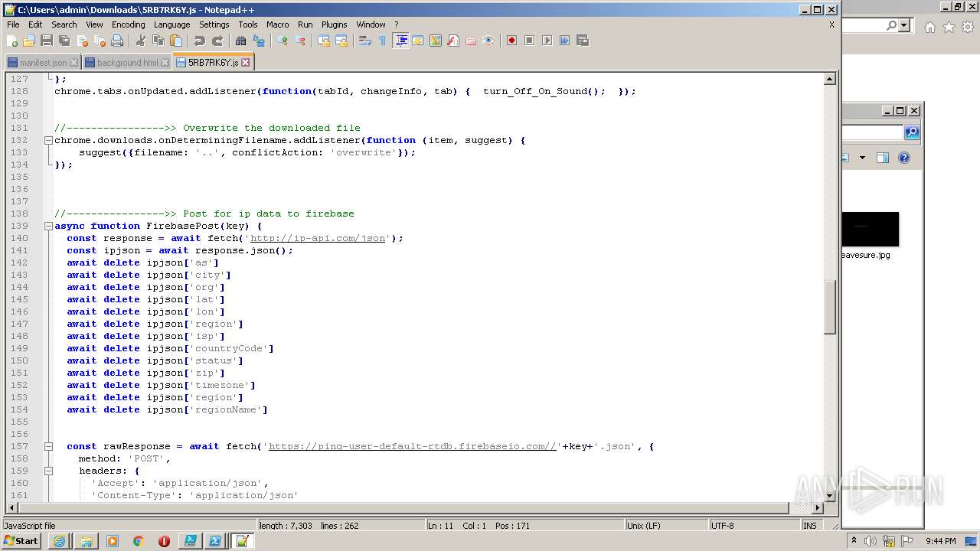Close the manifest.json tab

pyautogui.click(x=74, y=63)
